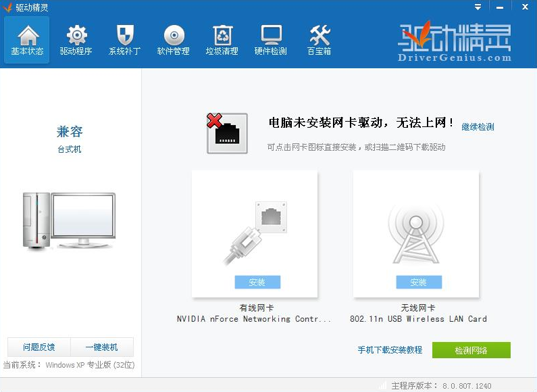537x392 pixels.
Task: Click the 问题反馈 button
Action: pos(39,347)
